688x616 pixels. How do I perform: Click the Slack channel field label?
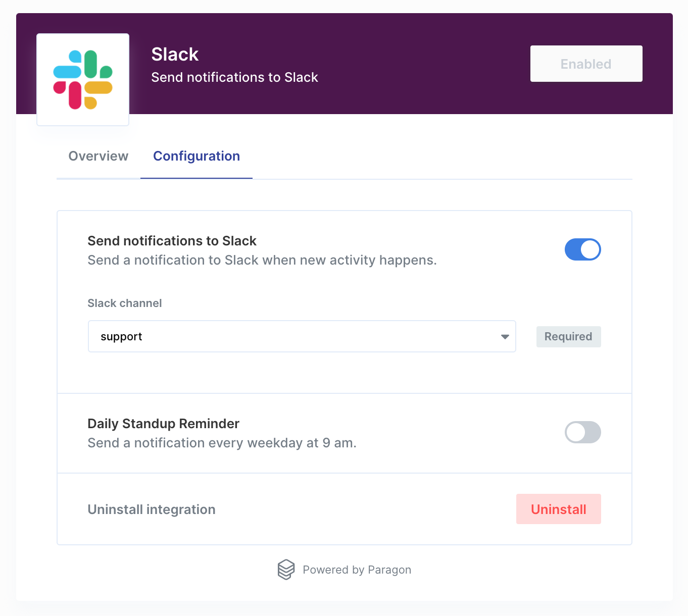pyautogui.click(x=125, y=303)
